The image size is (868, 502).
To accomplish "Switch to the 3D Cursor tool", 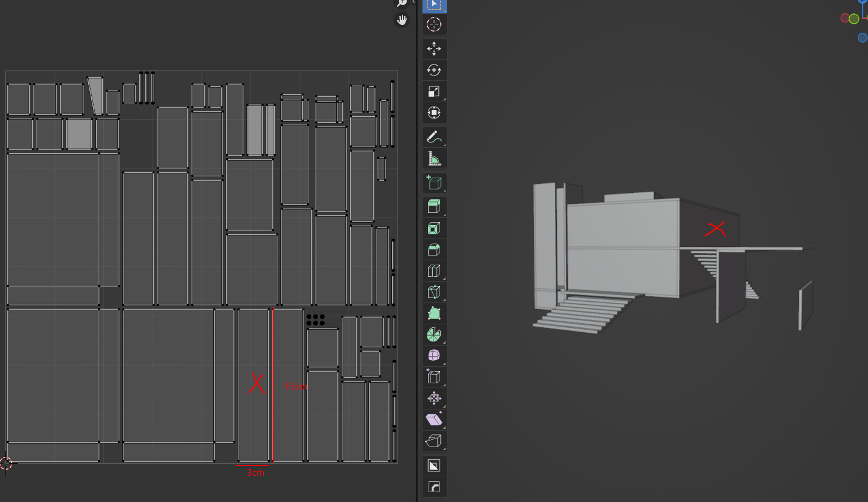I will pyautogui.click(x=434, y=25).
